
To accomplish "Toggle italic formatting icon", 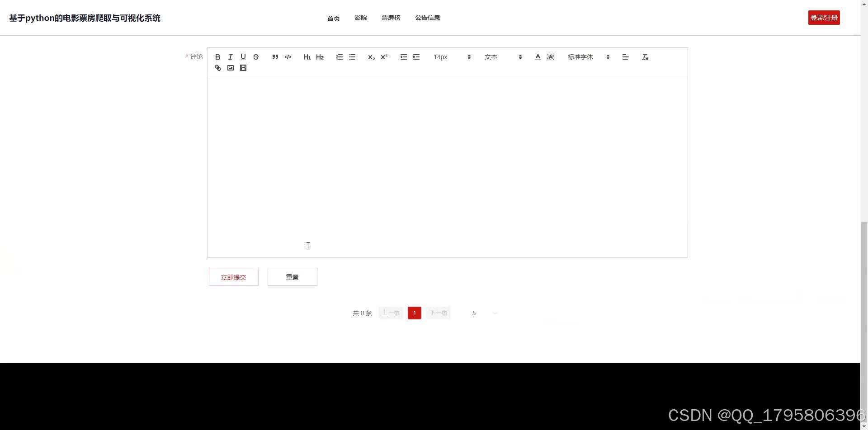I will click(230, 57).
